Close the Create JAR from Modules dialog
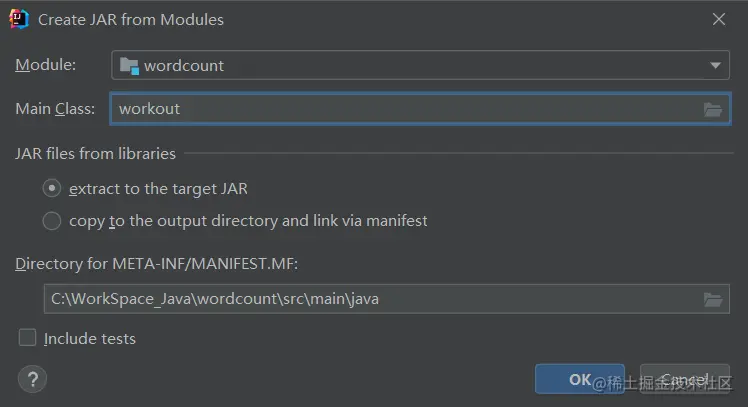Image resolution: width=748 pixels, height=407 pixels. point(718,19)
